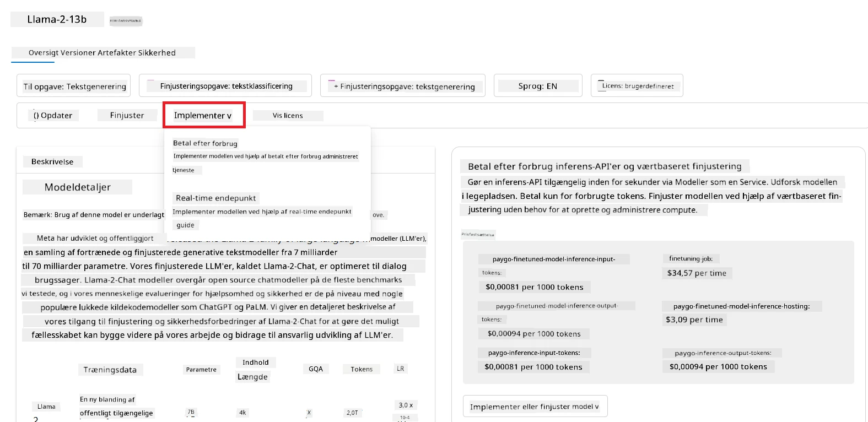The height and width of the screenshot is (422, 868).
Task: Open the Beskrivelse section tab
Action: pyautogui.click(x=52, y=161)
